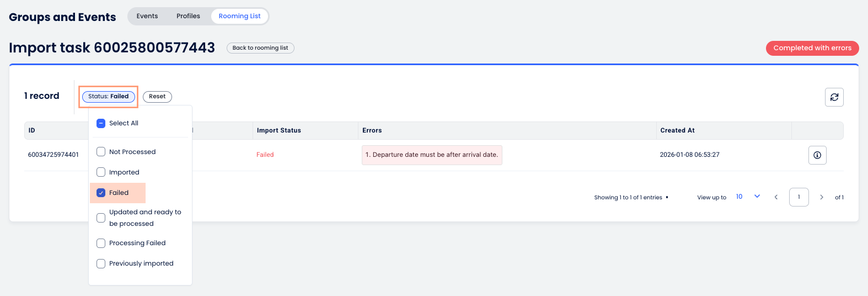This screenshot has height=296, width=868.
Task: Enable the Imported status filter
Action: 101,172
